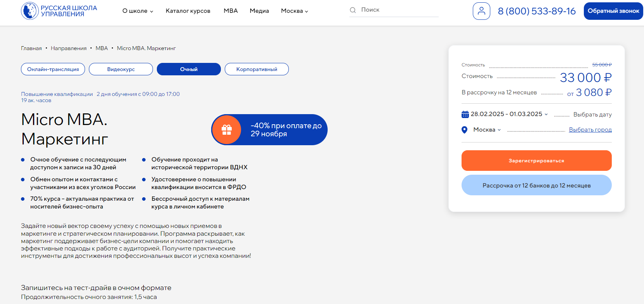Click the '-40% при оплате до 29 ноября' banner

tap(269, 130)
